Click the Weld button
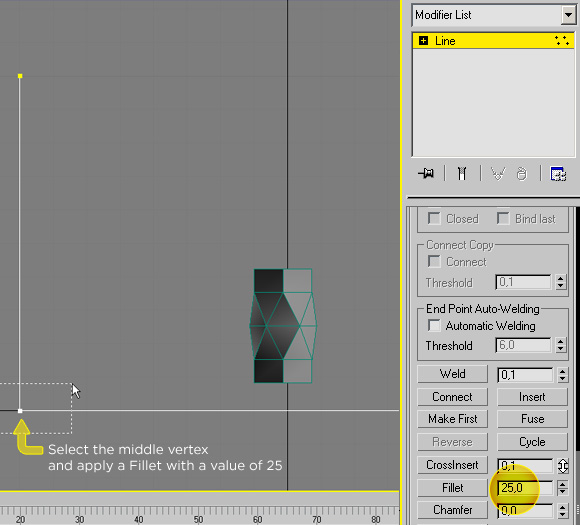 (x=452, y=374)
